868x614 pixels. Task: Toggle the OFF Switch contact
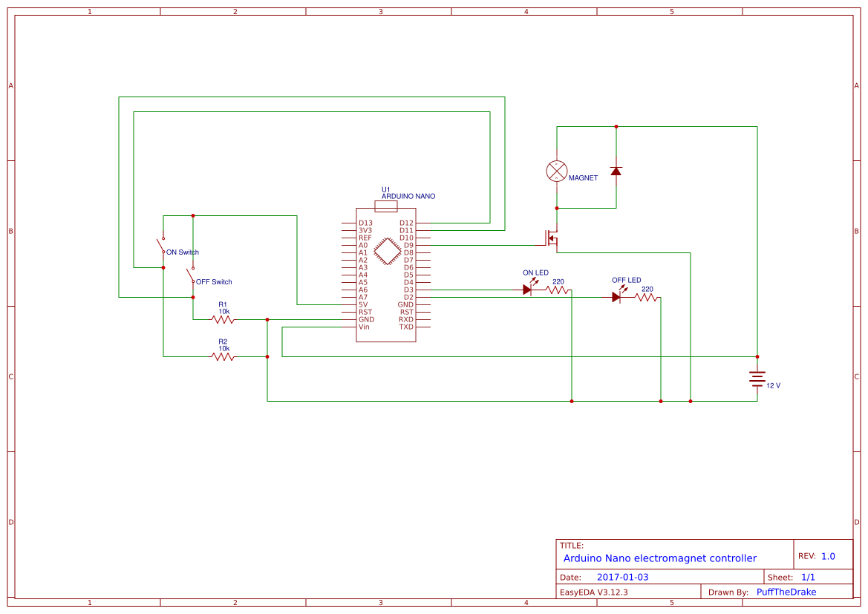[x=192, y=275]
